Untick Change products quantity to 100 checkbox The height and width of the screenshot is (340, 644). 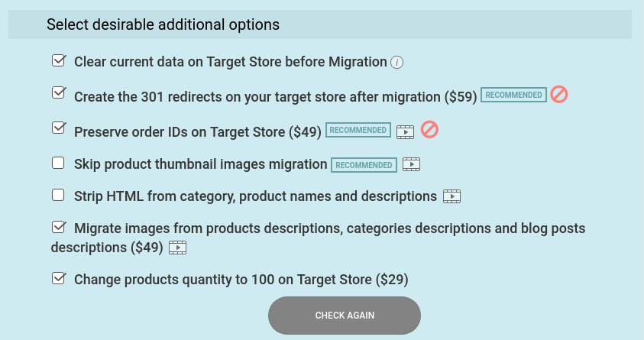[x=59, y=278]
